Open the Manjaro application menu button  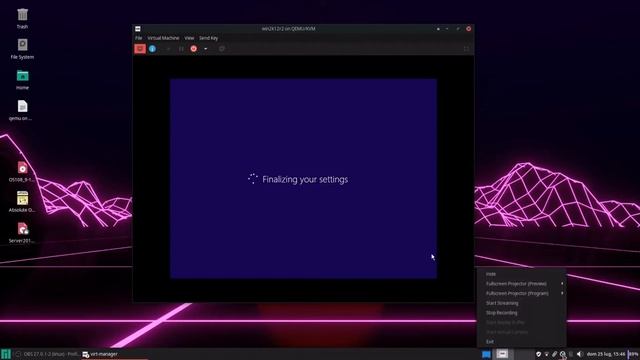[6, 354]
